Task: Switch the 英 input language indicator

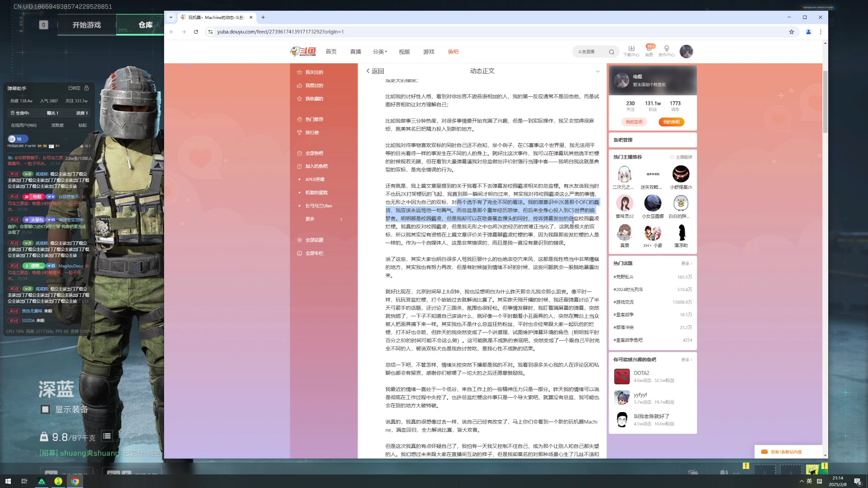Action: [x=809, y=481]
